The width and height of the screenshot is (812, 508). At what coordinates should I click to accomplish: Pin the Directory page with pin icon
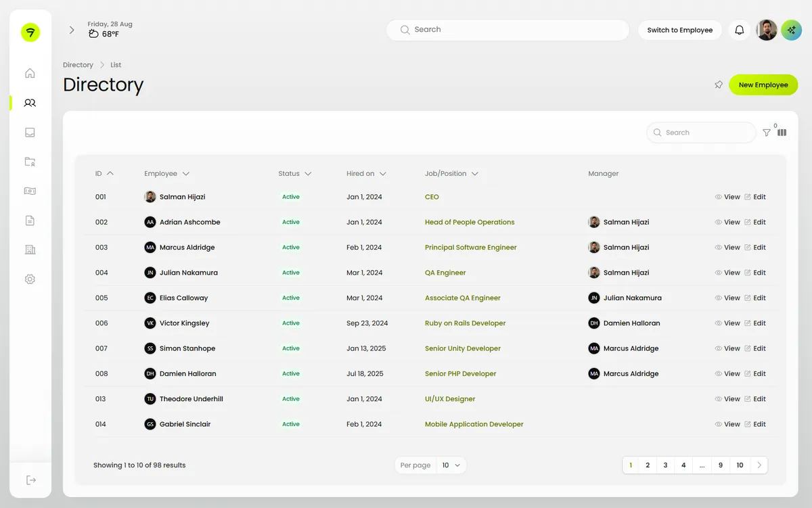[x=719, y=85]
